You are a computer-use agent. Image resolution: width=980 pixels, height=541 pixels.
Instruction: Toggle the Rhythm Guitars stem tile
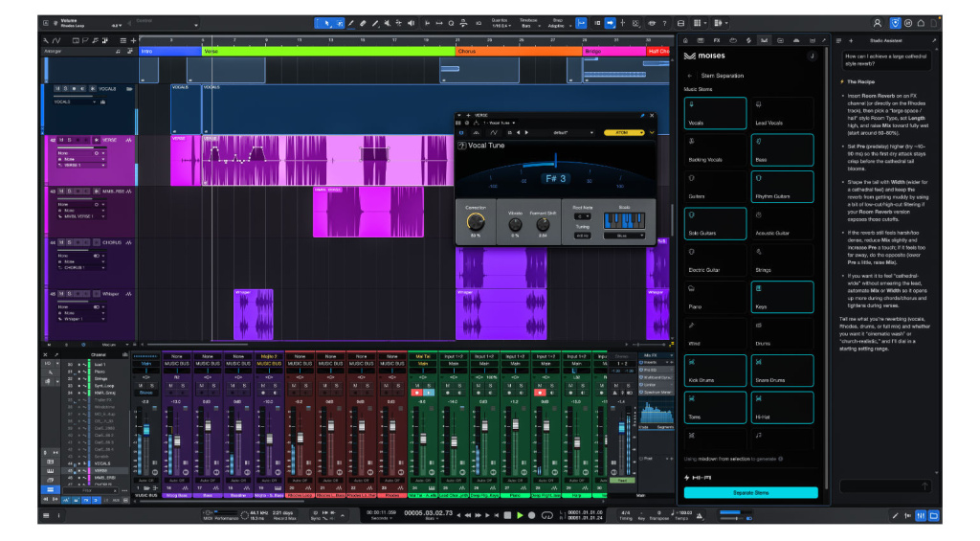coord(783,187)
